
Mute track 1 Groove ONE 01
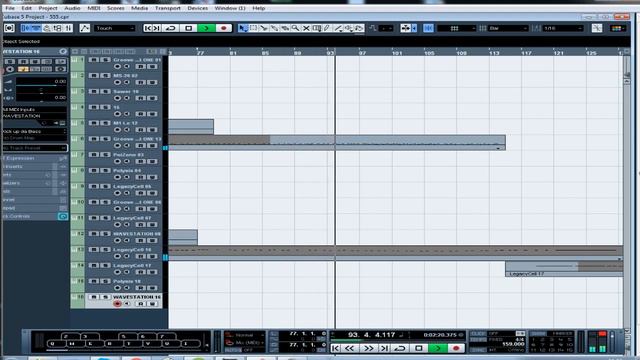pos(93,60)
